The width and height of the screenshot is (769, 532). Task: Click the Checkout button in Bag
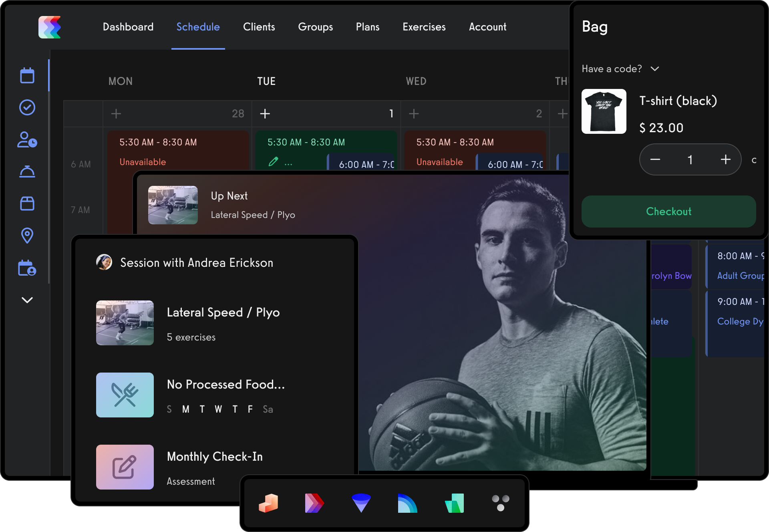pos(668,212)
